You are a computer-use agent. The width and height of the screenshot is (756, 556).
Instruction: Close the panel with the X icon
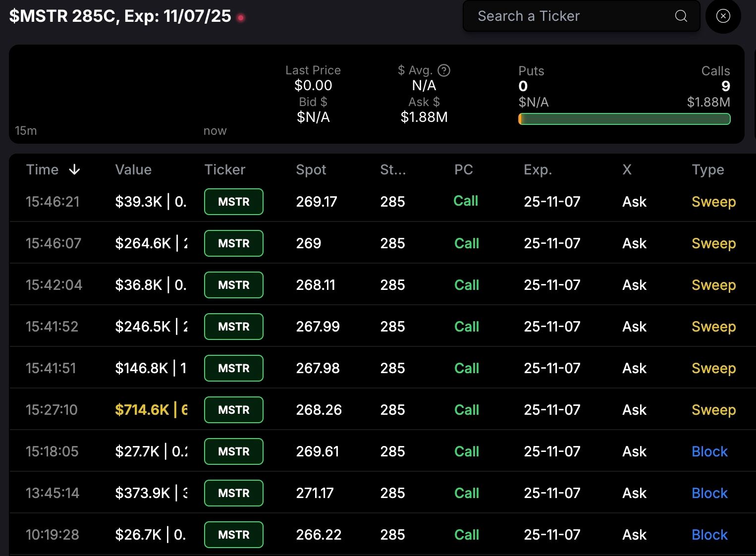pos(723,16)
